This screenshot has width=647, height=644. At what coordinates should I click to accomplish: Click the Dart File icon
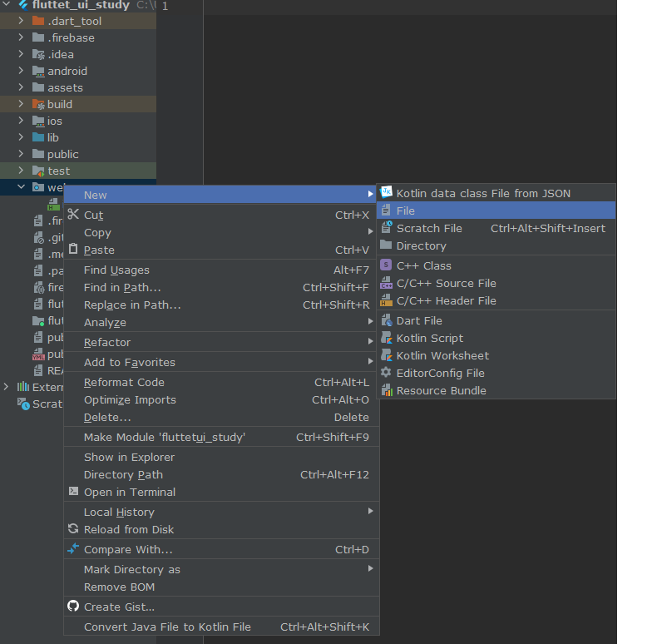[387, 320]
